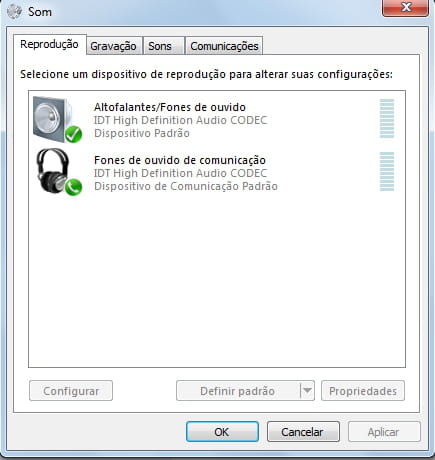Click the Som window title icon
The image size is (435, 460).
pyautogui.click(x=14, y=12)
